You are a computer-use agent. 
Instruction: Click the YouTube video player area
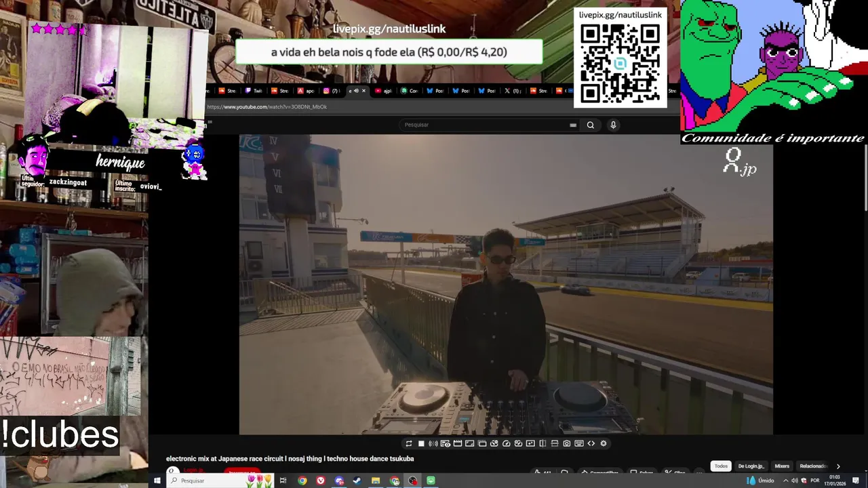pyautogui.click(x=506, y=284)
